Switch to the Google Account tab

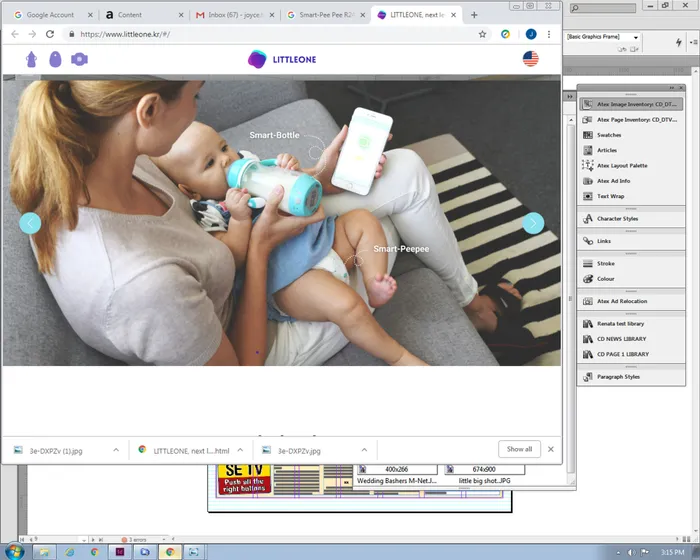(x=50, y=15)
